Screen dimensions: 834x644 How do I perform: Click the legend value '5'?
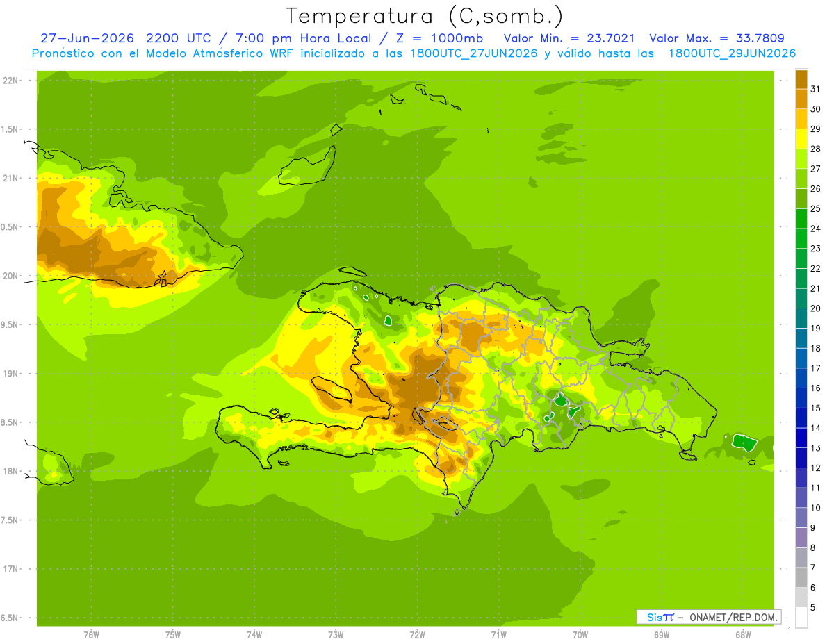coord(813,607)
